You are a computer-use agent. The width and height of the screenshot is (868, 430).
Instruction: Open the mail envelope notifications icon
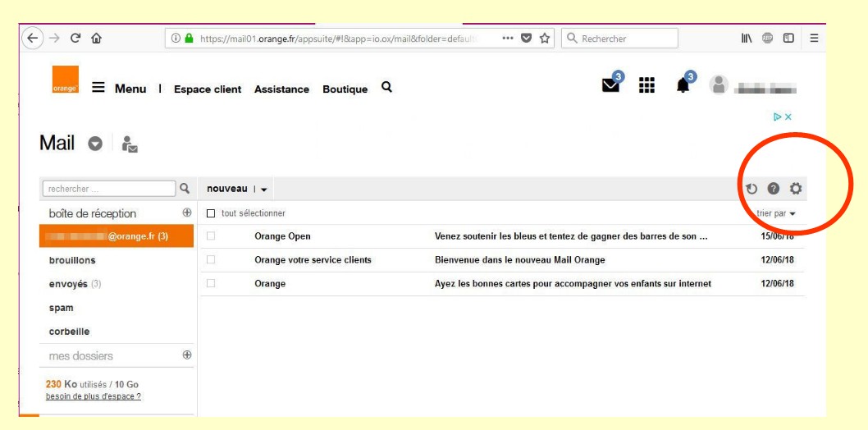(613, 87)
